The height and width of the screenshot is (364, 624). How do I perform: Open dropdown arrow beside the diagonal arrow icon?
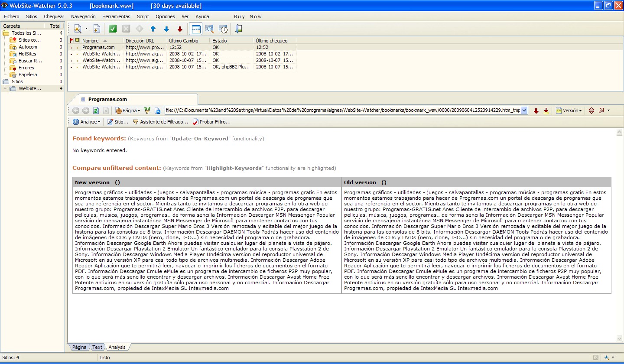point(608,110)
